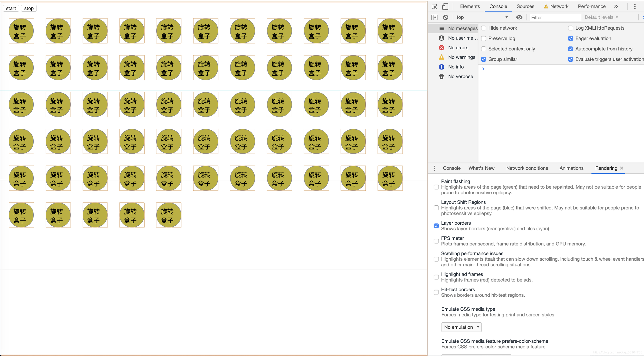Open the Network conditions drawer tab
The height and width of the screenshot is (356, 644).
pos(527,168)
